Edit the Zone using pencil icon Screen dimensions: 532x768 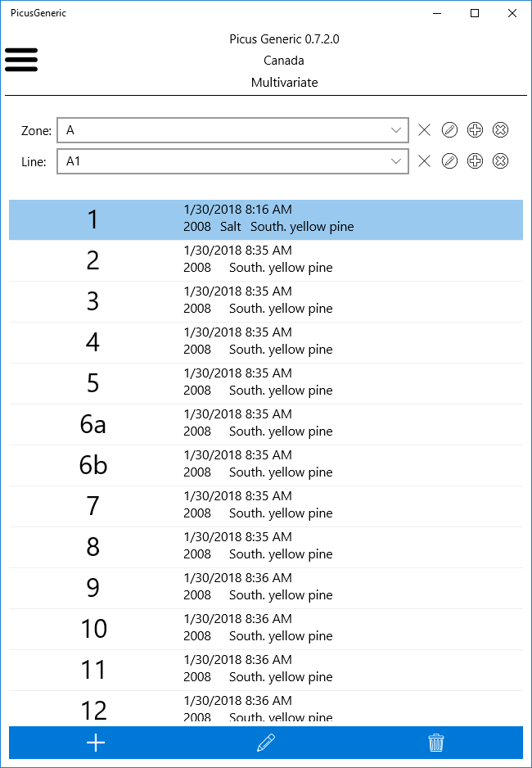click(x=449, y=130)
